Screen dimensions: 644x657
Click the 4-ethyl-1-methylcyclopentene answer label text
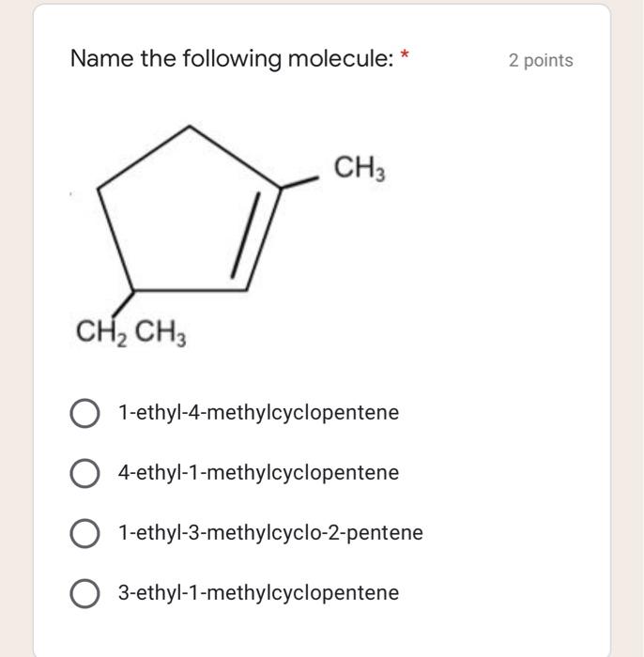[x=258, y=473]
